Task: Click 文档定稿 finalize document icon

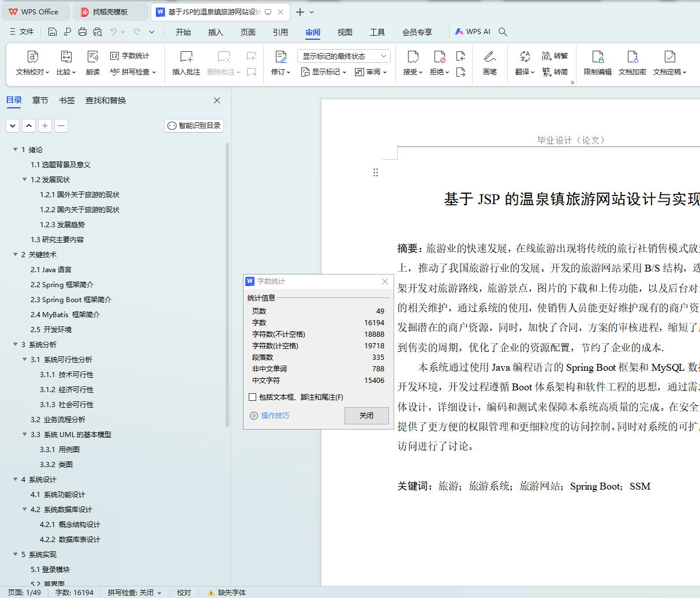Action: pos(669,57)
